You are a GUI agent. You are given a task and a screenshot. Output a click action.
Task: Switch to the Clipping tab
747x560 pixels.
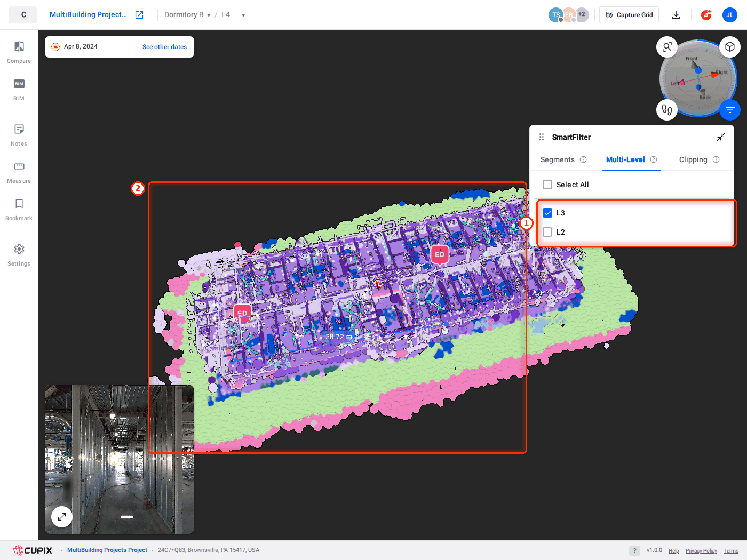coord(693,159)
